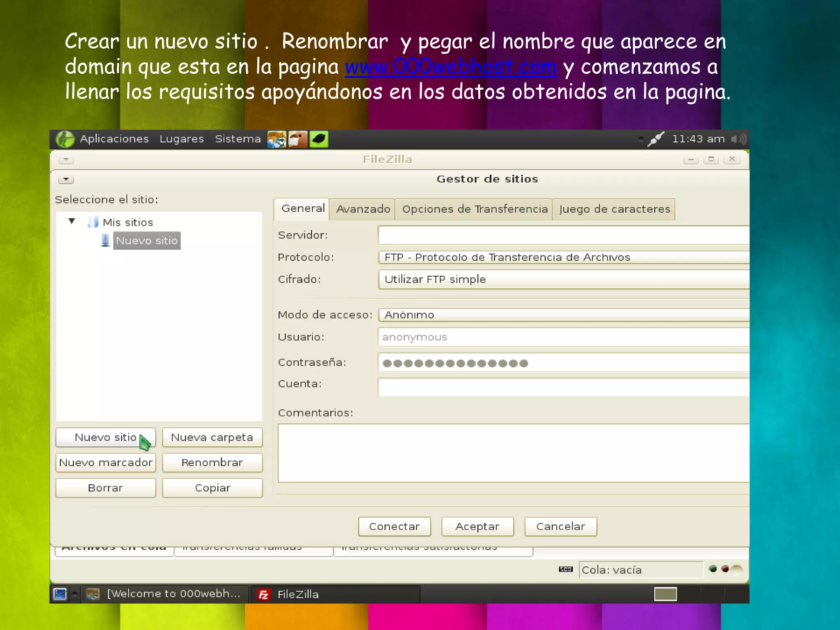Open the GNOME foot main menu icon
Viewport: 840px width, 630px height.
65,139
